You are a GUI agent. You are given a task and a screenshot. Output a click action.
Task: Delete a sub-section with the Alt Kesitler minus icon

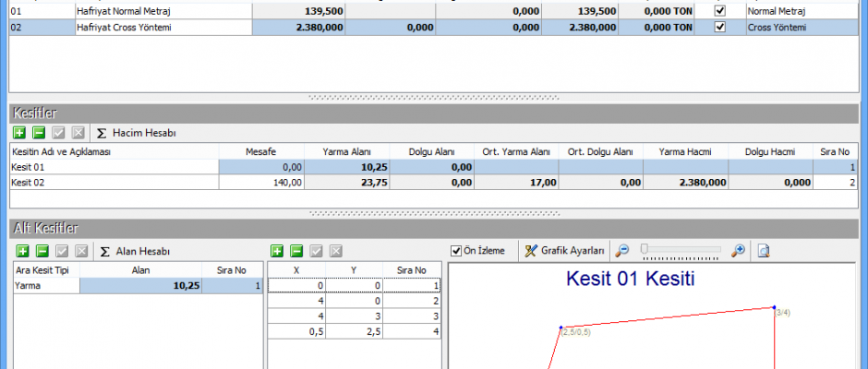[38, 251]
